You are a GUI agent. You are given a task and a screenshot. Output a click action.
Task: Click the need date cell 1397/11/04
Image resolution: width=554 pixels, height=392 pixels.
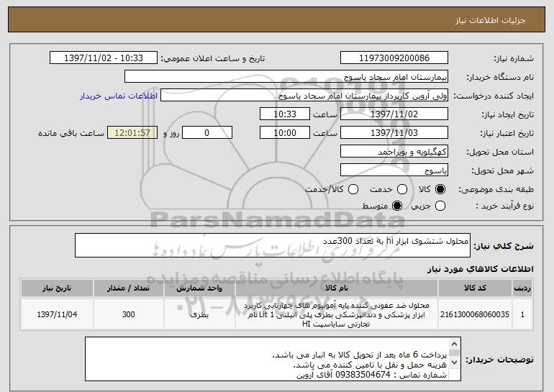(x=57, y=314)
